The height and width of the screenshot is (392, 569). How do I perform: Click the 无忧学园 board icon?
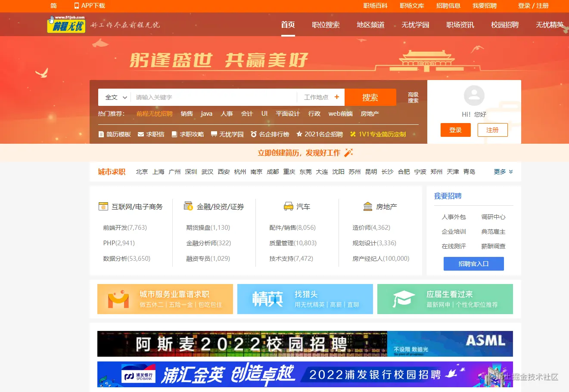pos(214,134)
